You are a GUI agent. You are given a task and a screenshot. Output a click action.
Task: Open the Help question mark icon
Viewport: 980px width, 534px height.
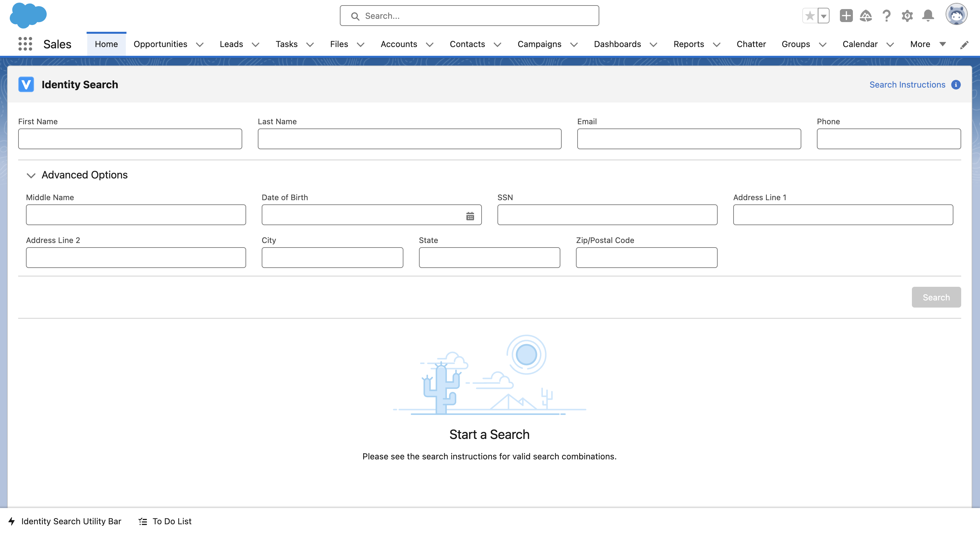[886, 16]
